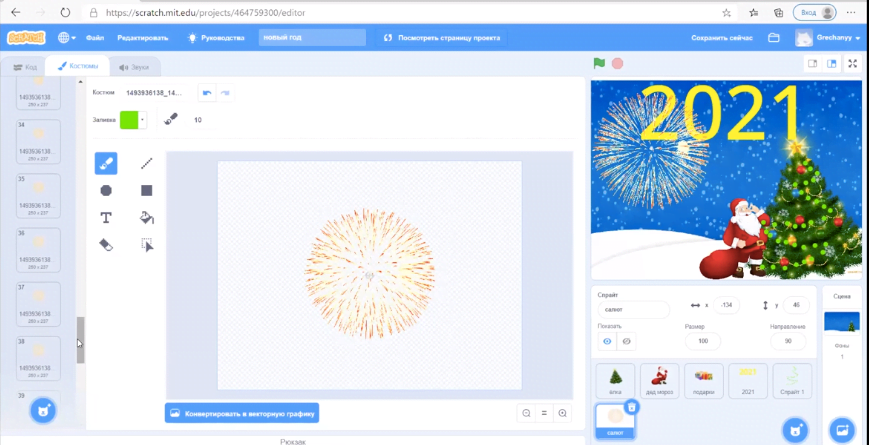Select the Eraser tool
The image size is (869, 445).
click(x=106, y=245)
